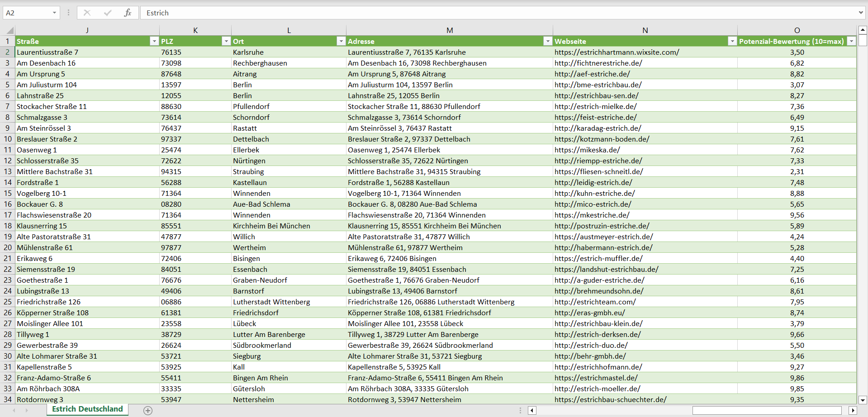Open link http://fichtnerestriche.de/
Image resolution: width=868 pixels, height=417 pixels.
(598, 63)
